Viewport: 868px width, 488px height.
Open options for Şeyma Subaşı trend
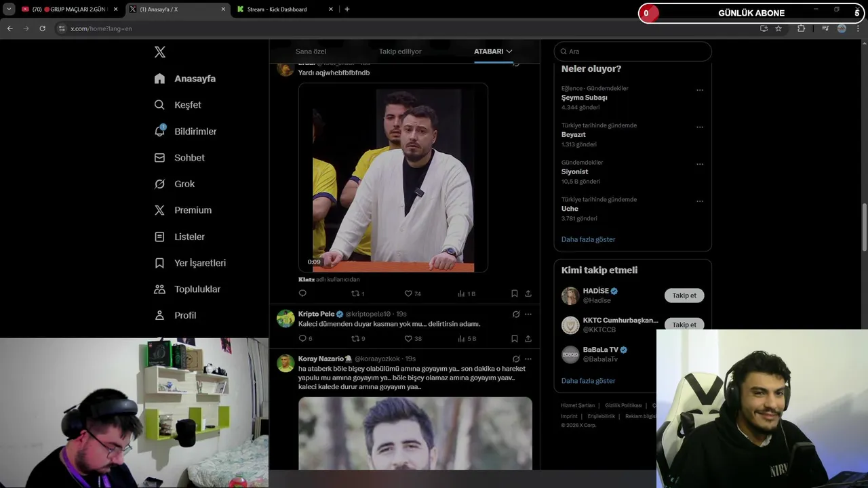pos(700,90)
